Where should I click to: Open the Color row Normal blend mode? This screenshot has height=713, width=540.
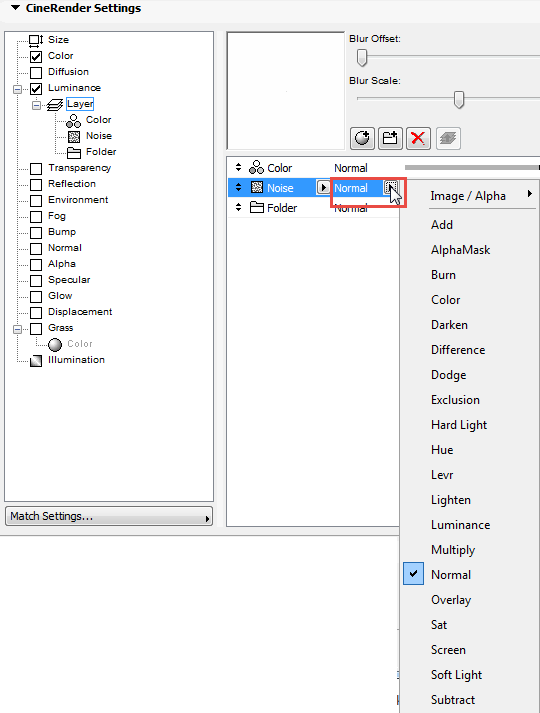point(351,168)
